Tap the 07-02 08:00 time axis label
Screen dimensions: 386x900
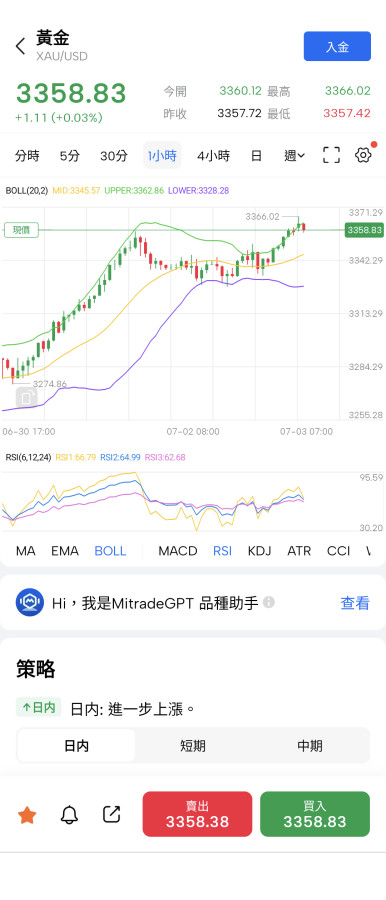coord(193,431)
